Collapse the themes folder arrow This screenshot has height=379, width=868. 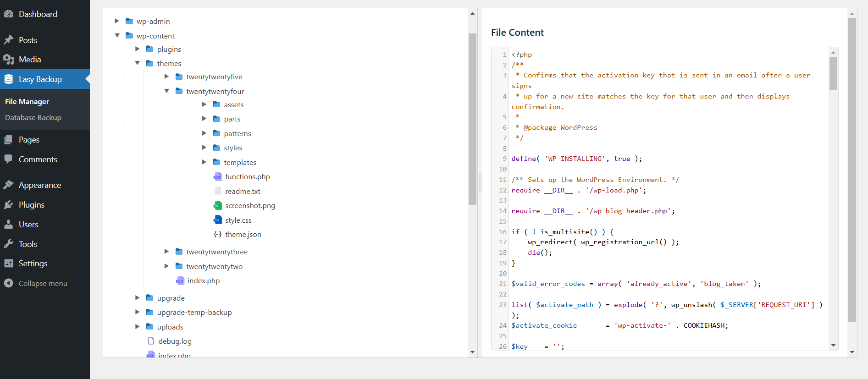click(x=138, y=63)
